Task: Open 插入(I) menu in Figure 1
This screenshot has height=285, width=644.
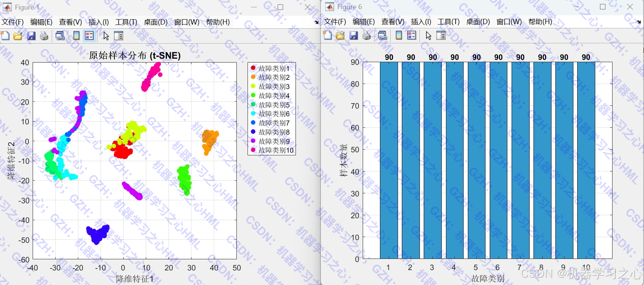Action: (99, 22)
